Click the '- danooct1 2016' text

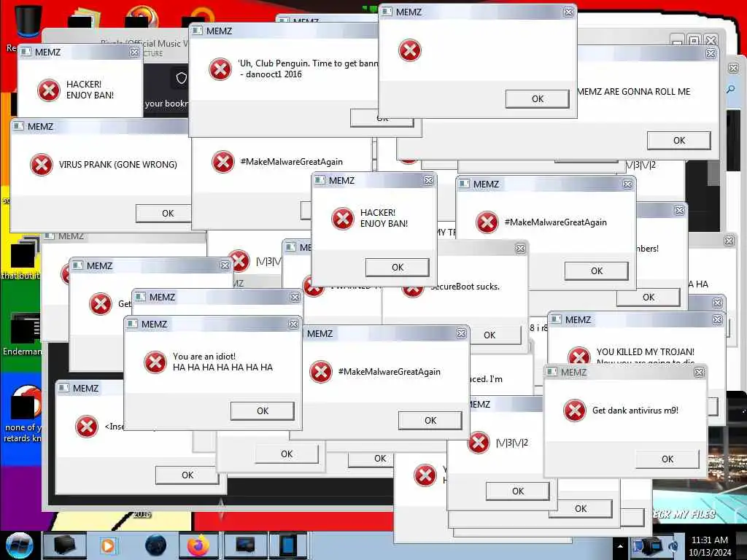pos(271,74)
